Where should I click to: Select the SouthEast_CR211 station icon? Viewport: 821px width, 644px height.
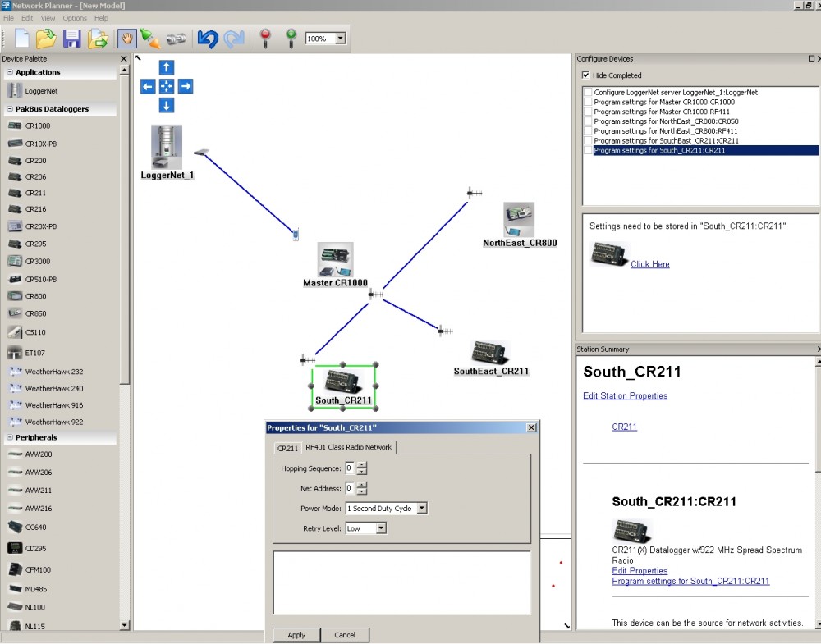[x=491, y=352]
